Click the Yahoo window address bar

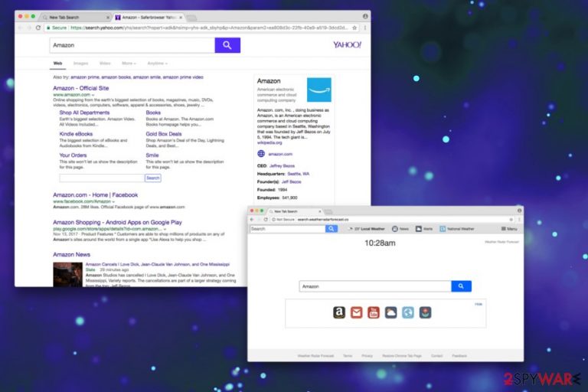pos(201,28)
